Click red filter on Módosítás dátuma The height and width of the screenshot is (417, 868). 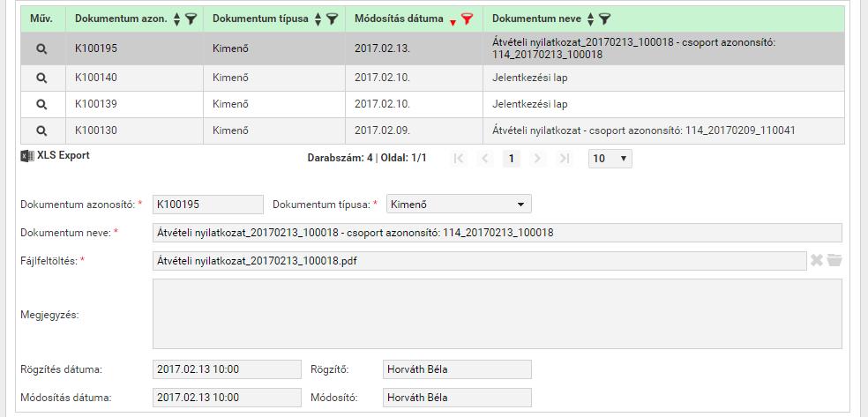point(468,19)
